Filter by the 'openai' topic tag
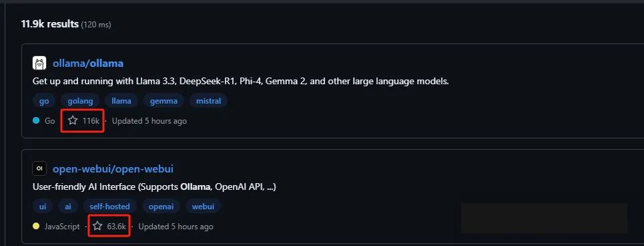 coord(162,206)
